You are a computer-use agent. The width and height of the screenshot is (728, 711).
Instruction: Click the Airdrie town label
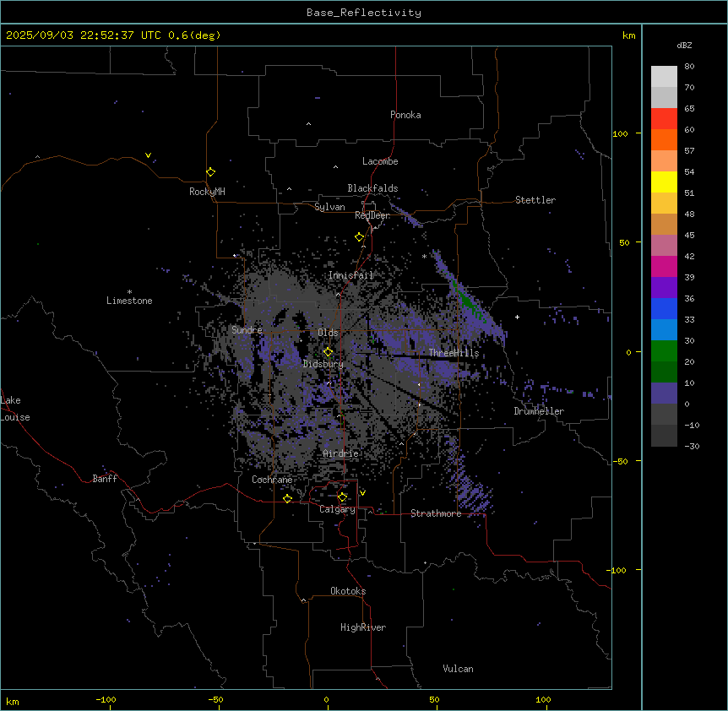coord(341,453)
